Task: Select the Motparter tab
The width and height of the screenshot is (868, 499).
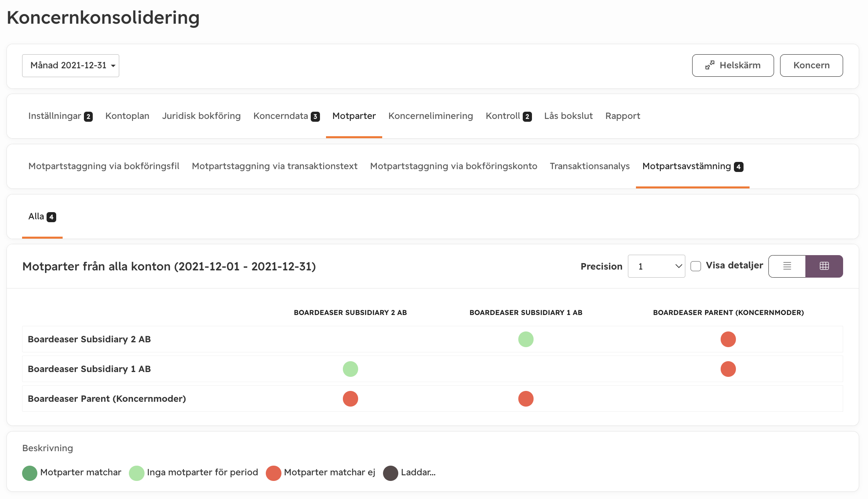Action: click(x=354, y=116)
